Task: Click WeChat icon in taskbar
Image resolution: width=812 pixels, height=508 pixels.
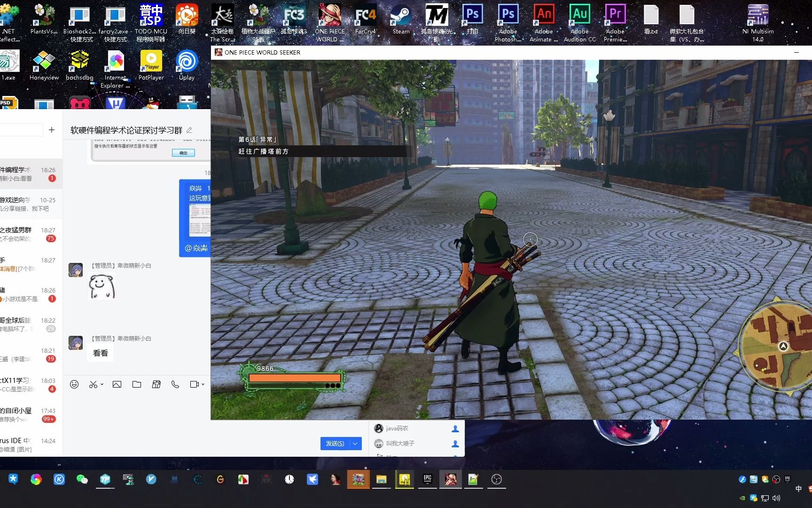Action: pyautogui.click(x=82, y=479)
